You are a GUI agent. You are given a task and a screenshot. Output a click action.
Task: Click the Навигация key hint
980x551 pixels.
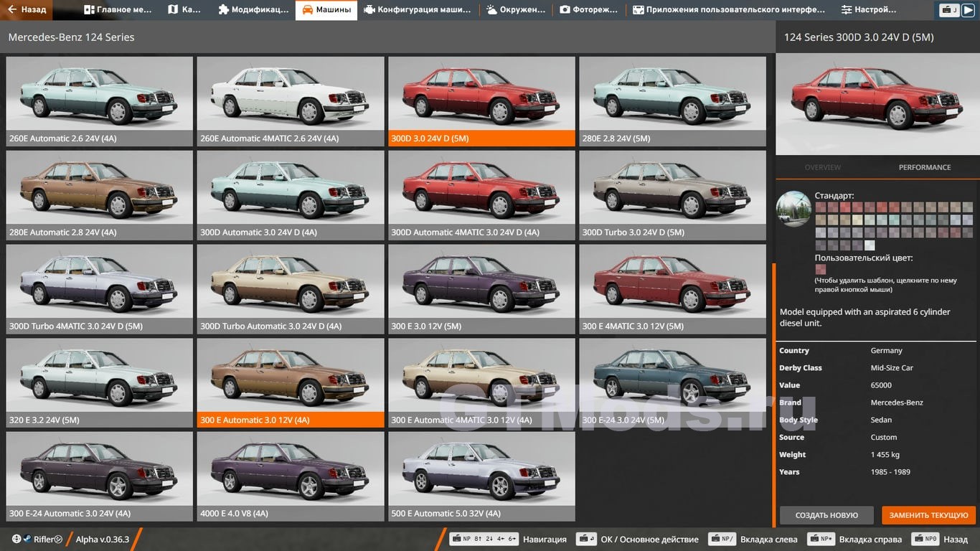508,540
